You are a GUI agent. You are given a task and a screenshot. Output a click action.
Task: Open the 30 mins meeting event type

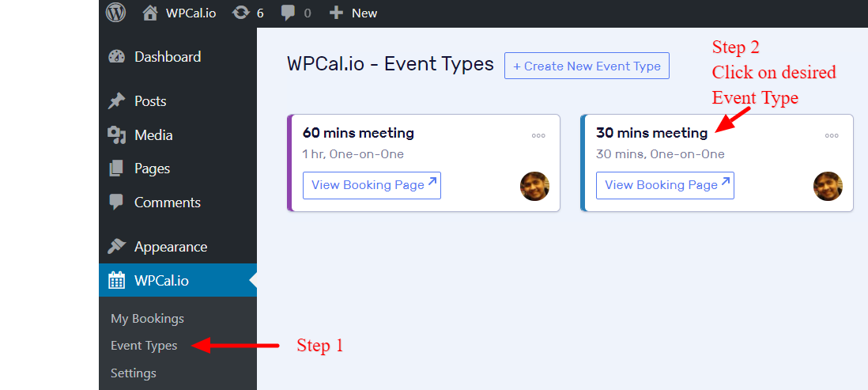coord(651,133)
